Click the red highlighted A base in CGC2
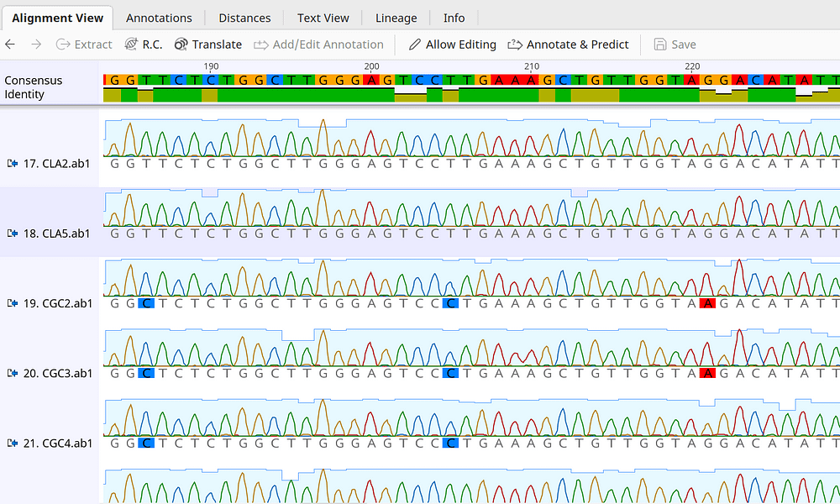Image resolution: width=840 pixels, height=504 pixels. [707, 303]
